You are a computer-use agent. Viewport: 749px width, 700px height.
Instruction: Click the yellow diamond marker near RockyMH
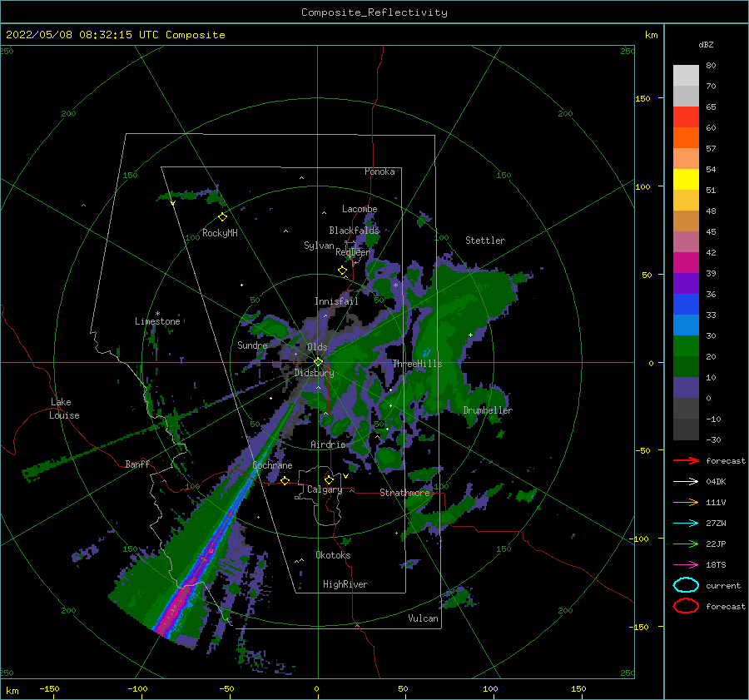222,217
